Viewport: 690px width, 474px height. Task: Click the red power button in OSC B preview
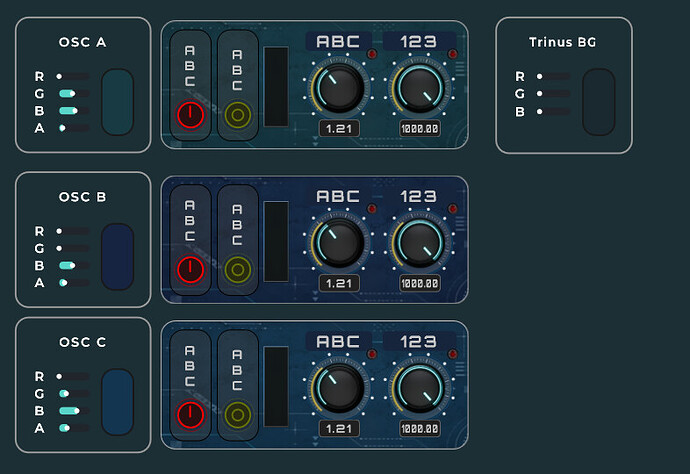tap(190, 269)
